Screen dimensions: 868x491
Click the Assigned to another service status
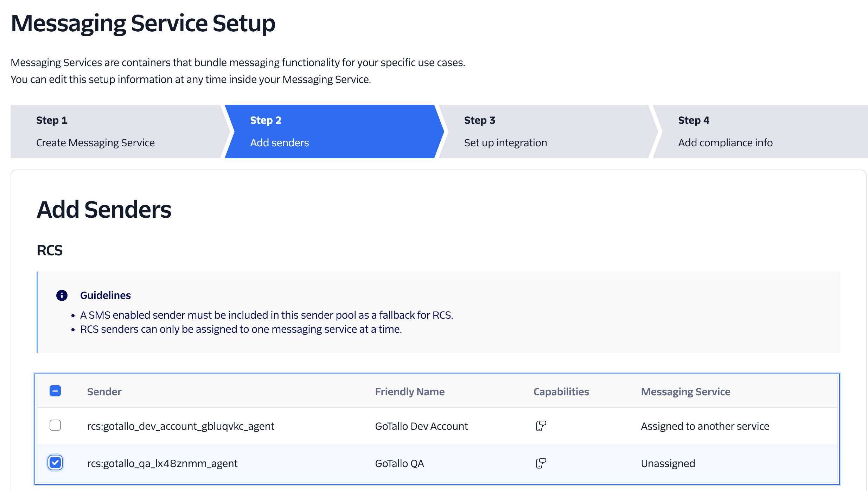[705, 426]
